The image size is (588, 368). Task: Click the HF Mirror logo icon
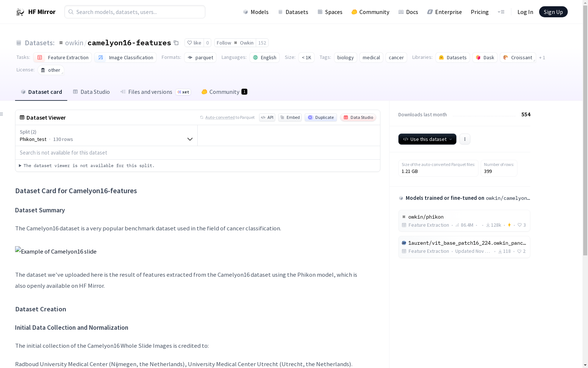click(x=20, y=12)
